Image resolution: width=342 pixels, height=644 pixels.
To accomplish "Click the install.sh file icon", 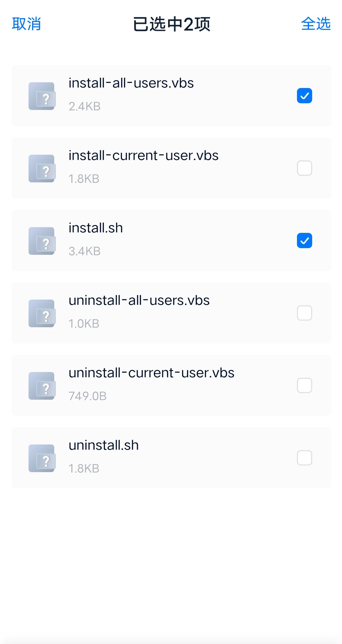I will point(42,241).
